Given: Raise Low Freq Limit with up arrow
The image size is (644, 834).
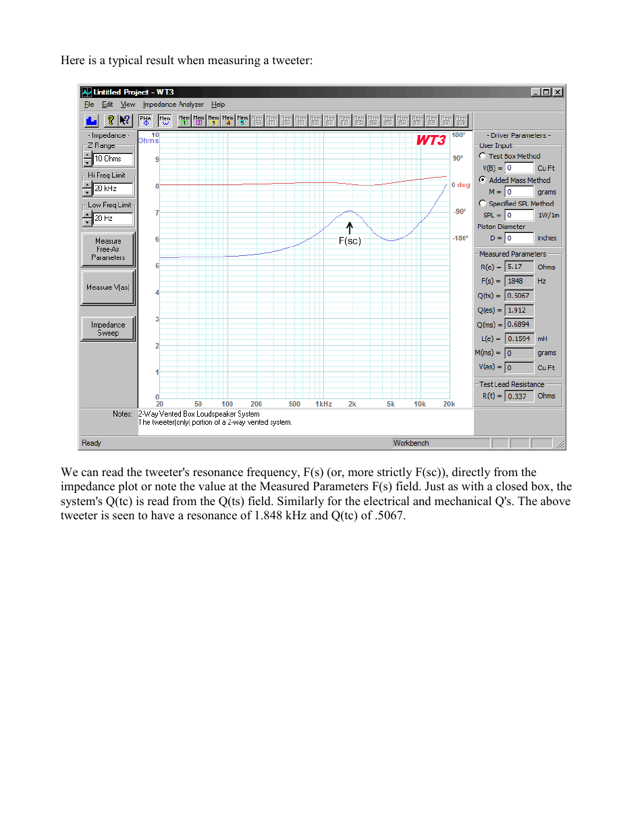Looking at the screenshot, I should [x=87, y=215].
